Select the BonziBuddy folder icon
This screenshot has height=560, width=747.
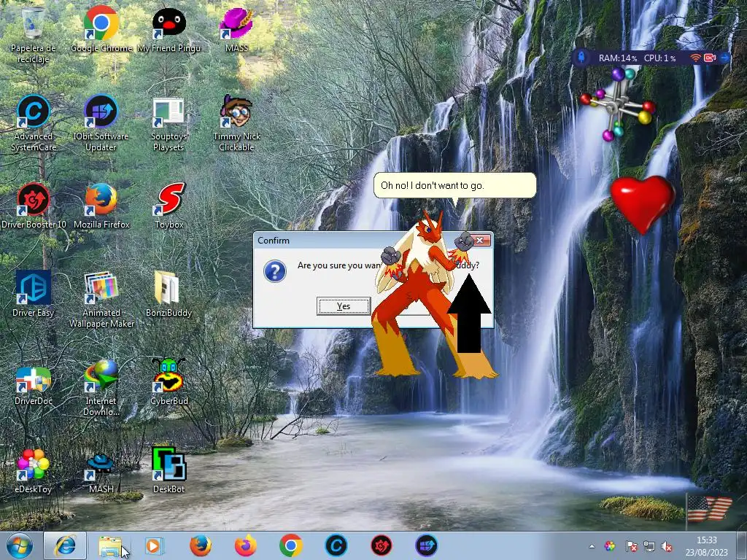(169, 294)
